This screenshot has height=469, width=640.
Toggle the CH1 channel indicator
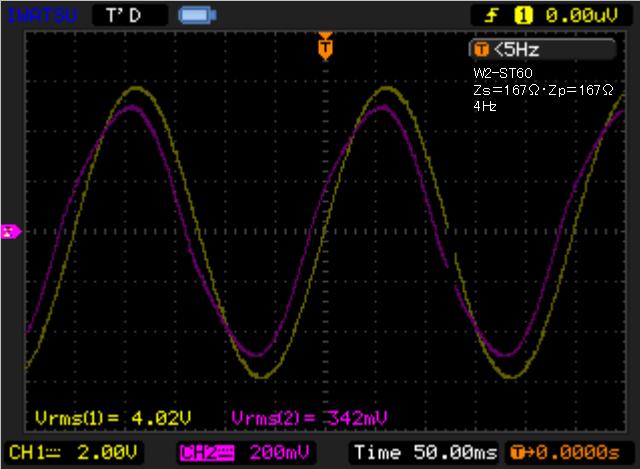(x=33, y=453)
